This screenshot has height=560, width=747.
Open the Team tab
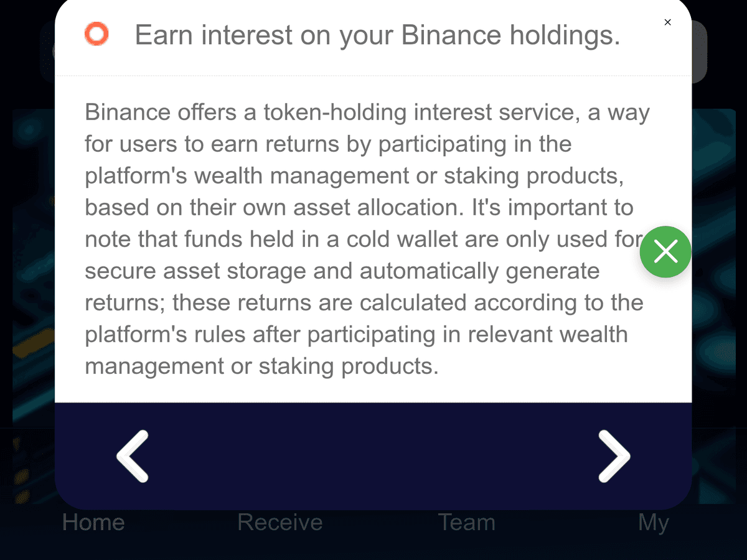[x=467, y=522]
